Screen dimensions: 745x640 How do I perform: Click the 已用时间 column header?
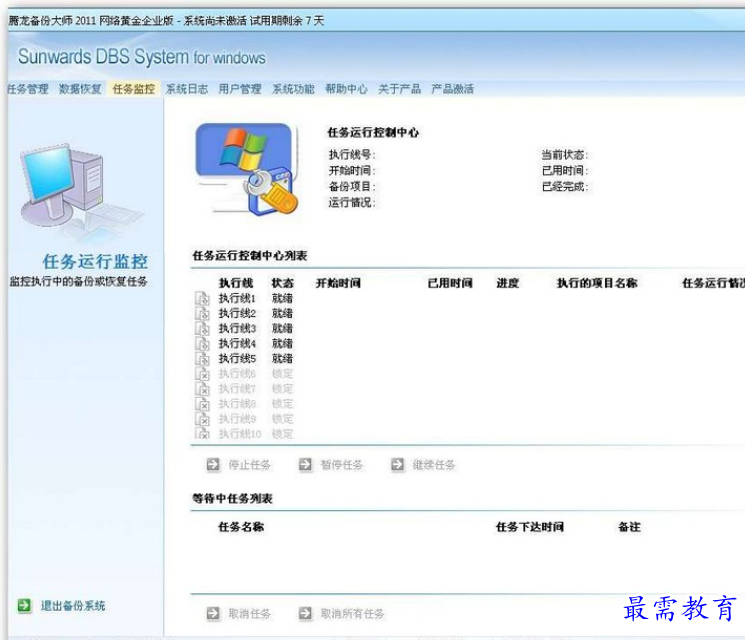(450, 283)
